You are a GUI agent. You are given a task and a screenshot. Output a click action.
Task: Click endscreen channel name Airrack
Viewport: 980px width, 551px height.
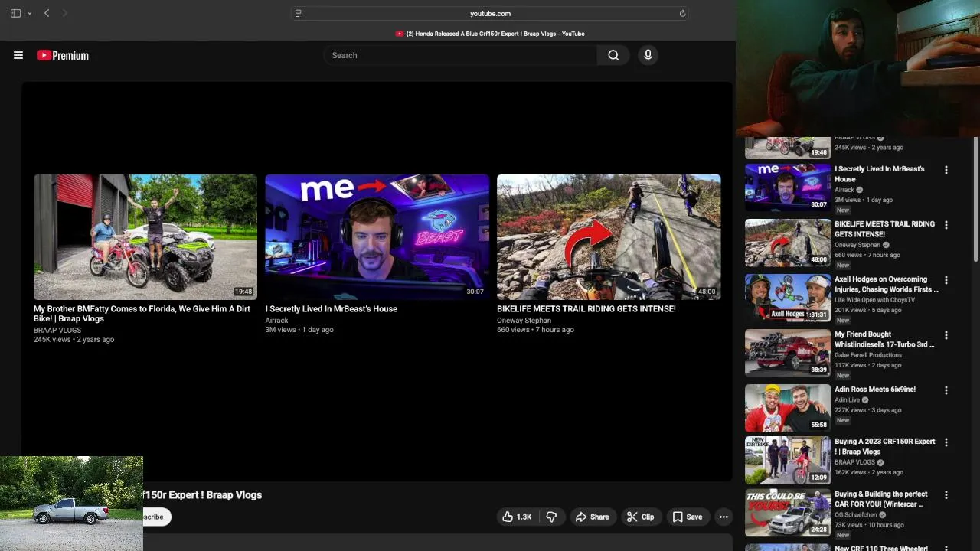(x=276, y=321)
